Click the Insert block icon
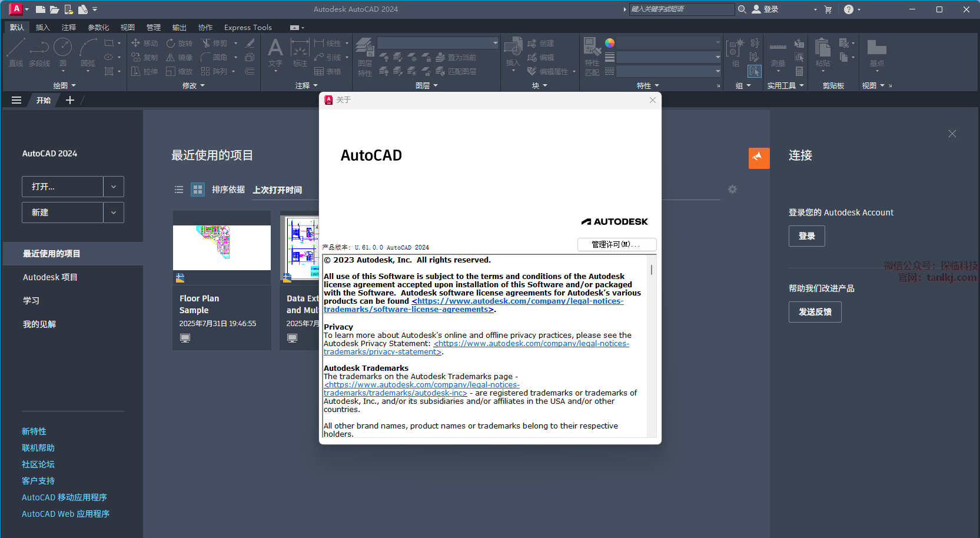The height and width of the screenshot is (538, 980). tap(513, 51)
